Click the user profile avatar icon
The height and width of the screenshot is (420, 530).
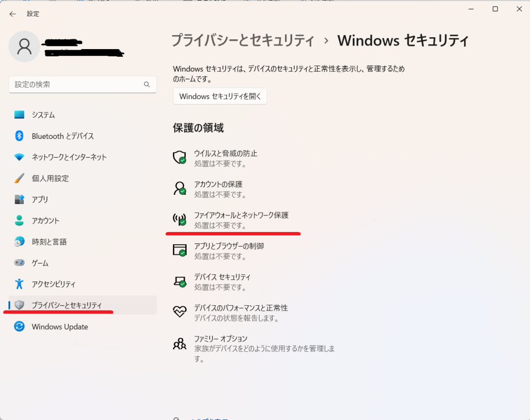tap(24, 46)
